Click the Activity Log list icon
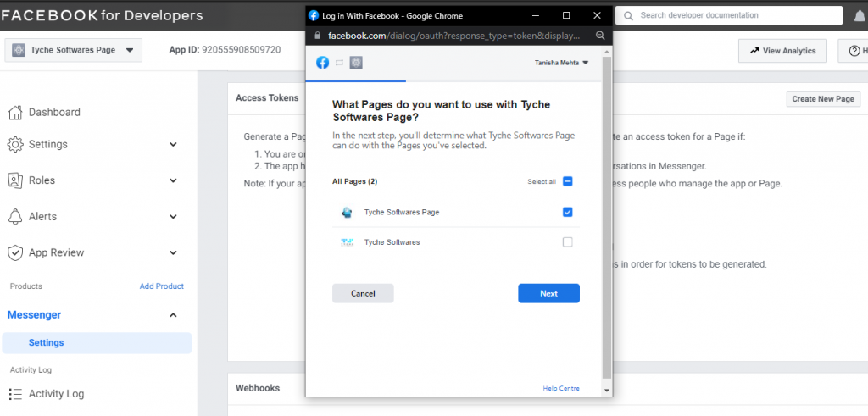Viewport: 868px width, 416px height. pyautogui.click(x=15, y=394)
